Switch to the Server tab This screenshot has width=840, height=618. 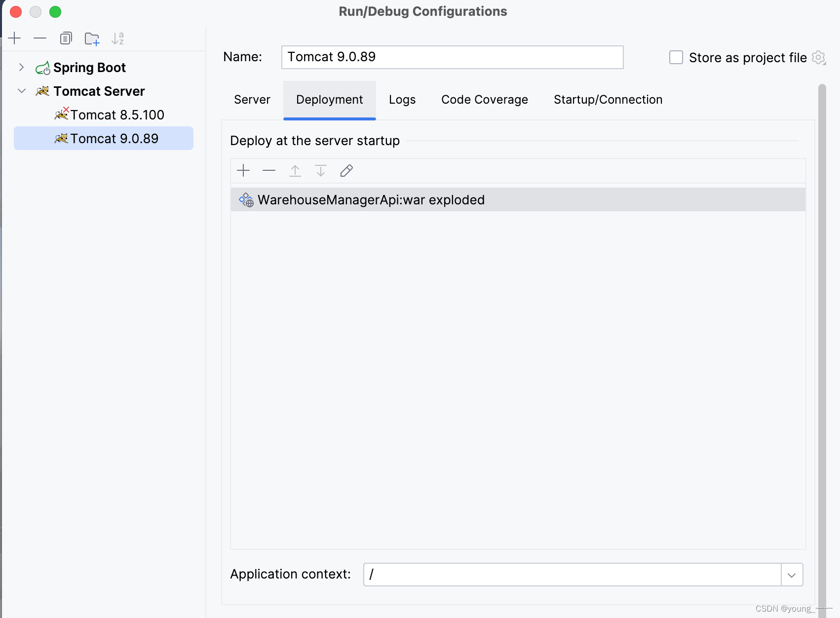[x=252, y=100]
